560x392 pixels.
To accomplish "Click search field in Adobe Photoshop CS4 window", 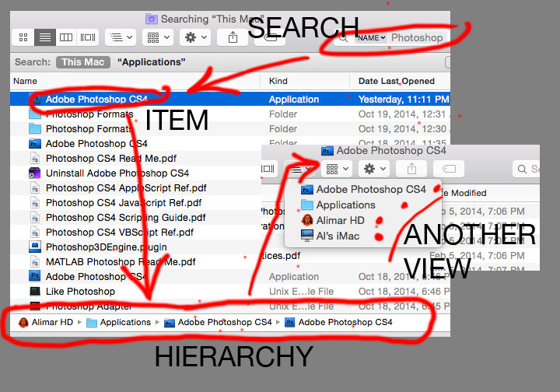I will [526, 169].
